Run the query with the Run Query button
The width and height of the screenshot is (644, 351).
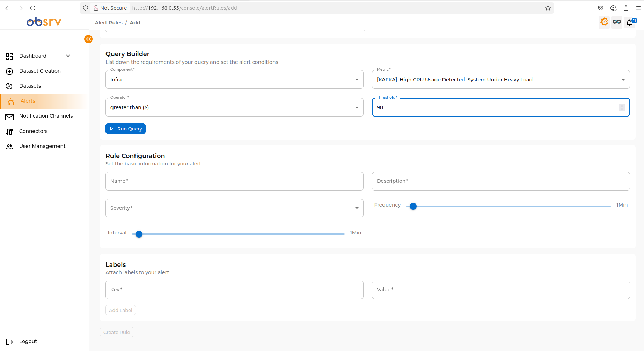coord(125,129)
